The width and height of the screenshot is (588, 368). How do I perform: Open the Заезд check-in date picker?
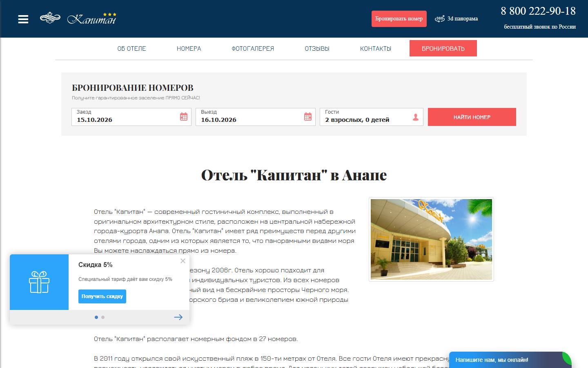131,117
